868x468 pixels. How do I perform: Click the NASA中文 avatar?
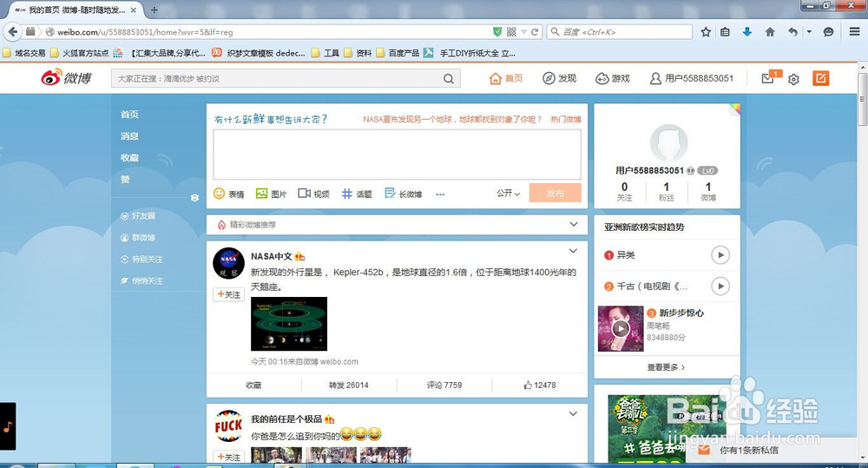tap(228, 263)
